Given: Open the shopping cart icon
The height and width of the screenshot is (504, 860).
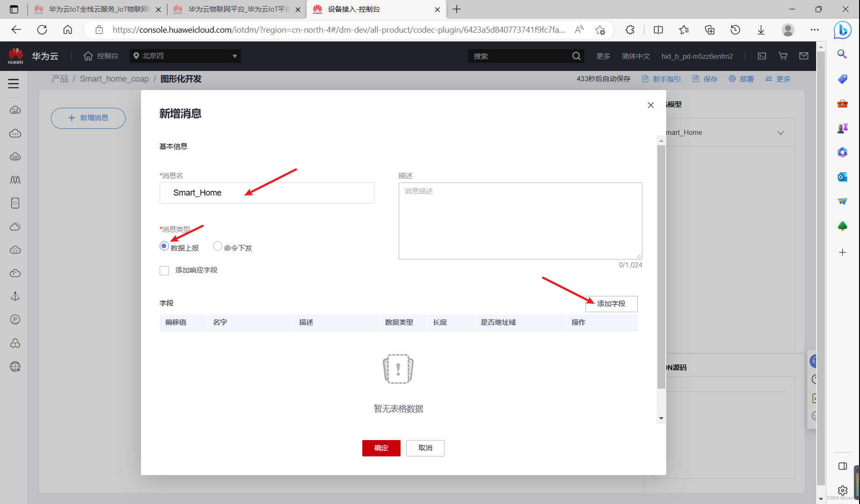Looking at the screenshot, I should 783,56.
